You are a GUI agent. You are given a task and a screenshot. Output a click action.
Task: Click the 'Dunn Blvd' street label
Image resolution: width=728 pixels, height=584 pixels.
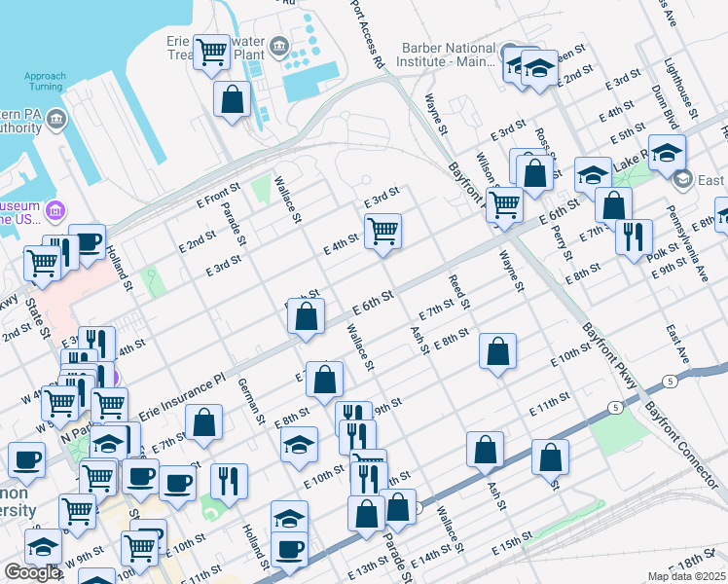click(x=665, y=107)
